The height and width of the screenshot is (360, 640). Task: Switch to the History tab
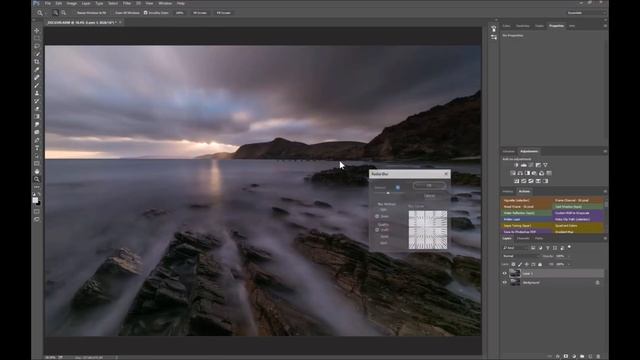tap(508, 191)
